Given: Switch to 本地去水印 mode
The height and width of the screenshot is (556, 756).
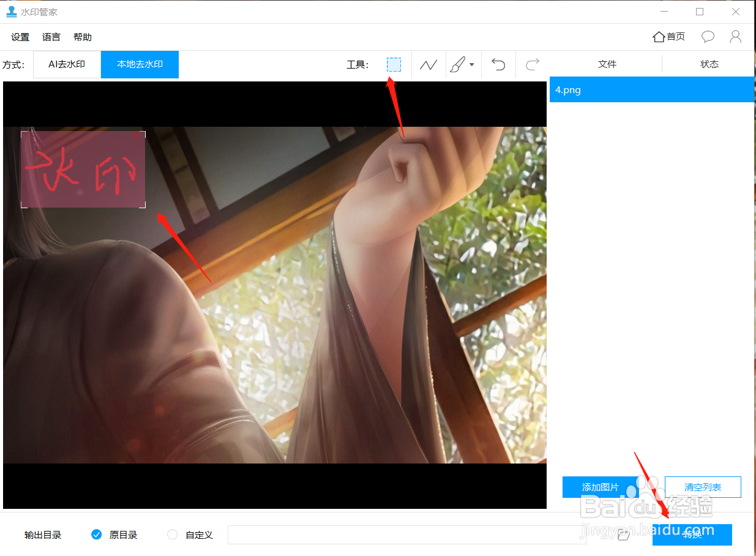Looking at the screenshot, I should click(140, 64).
